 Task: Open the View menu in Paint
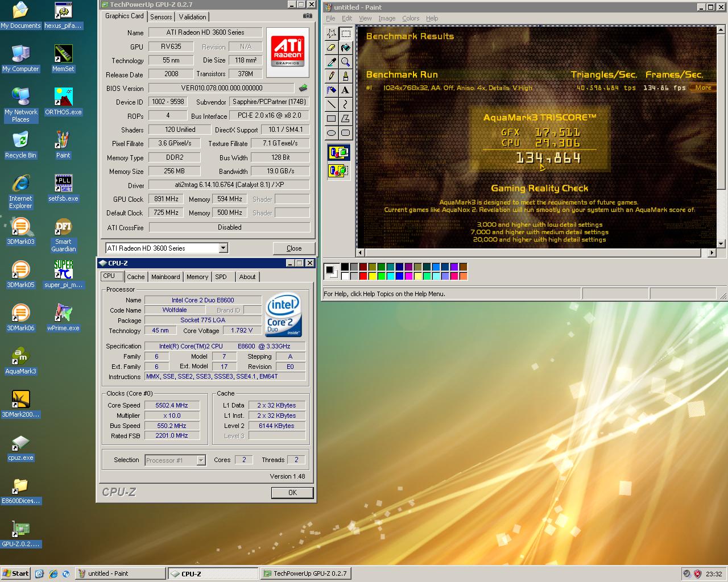pyautogui.click(x=365, y=18)
